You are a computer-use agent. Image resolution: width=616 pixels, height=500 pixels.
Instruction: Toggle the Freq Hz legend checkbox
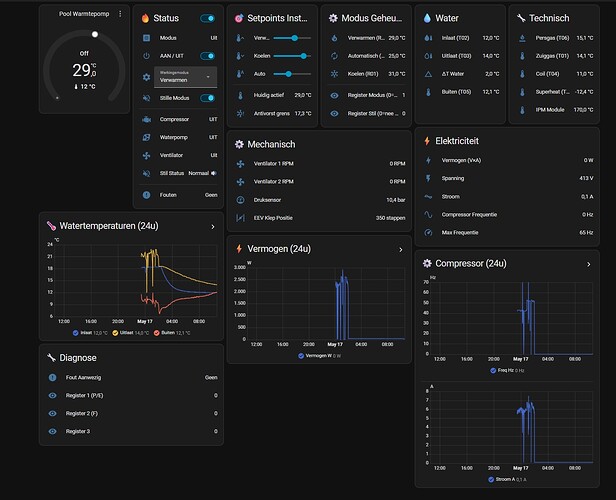click(x=493, y=370)
